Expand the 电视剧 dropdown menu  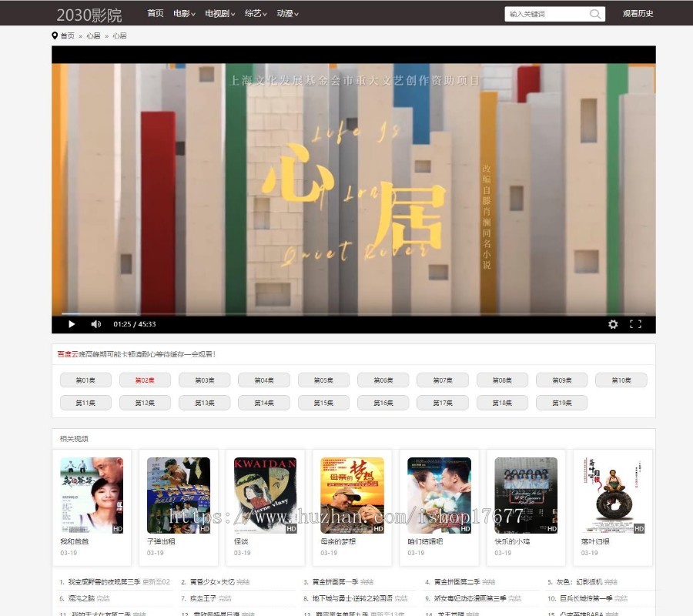tap(220, 14)
